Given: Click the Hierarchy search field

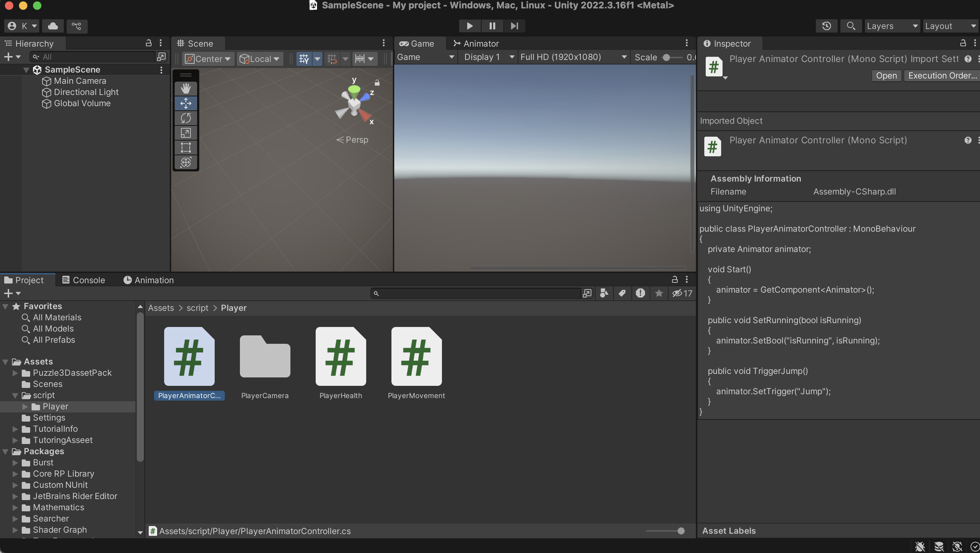Looking at the screenshot, I should [93, 57].
